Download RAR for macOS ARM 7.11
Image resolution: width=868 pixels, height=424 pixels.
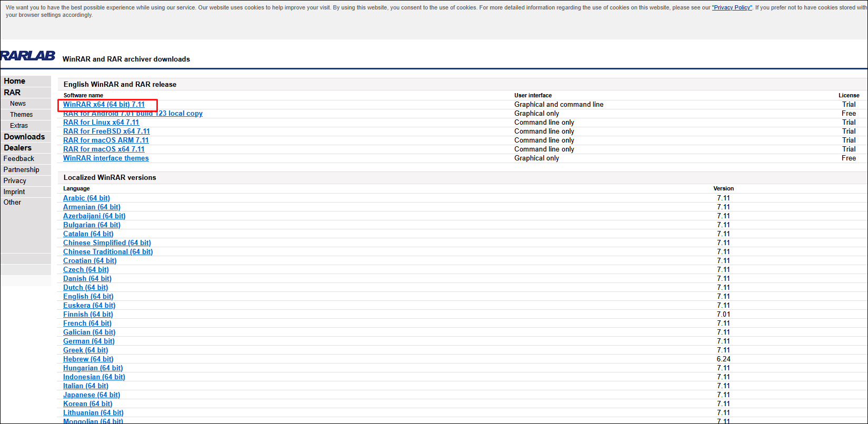pyautogui.click(x=106, y=140)
